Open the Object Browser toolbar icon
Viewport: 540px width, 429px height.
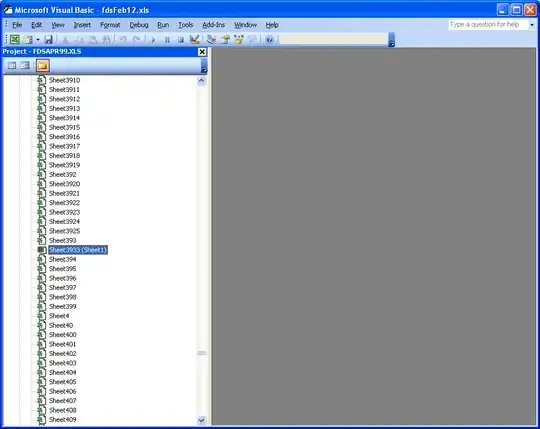click(x=239, y=39)
